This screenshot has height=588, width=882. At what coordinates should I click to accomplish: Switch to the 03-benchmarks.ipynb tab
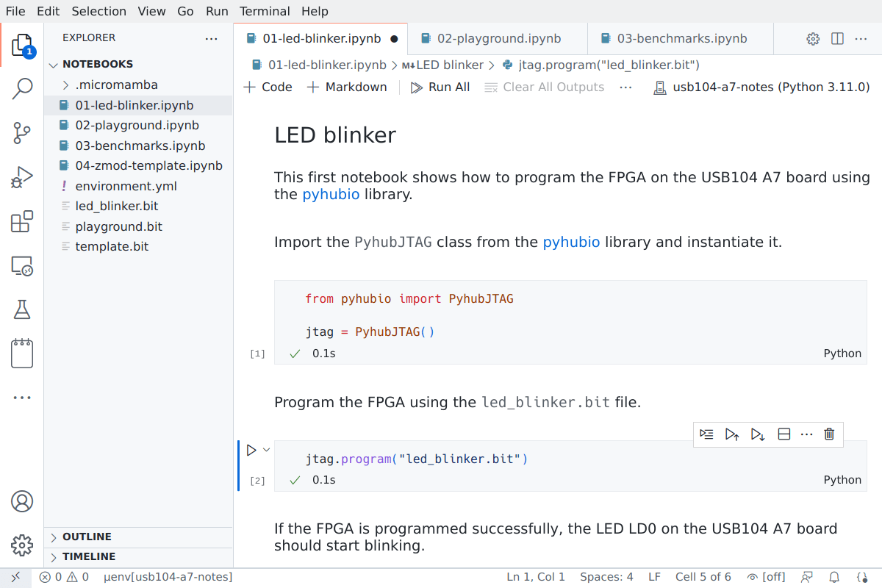point(680,37)
